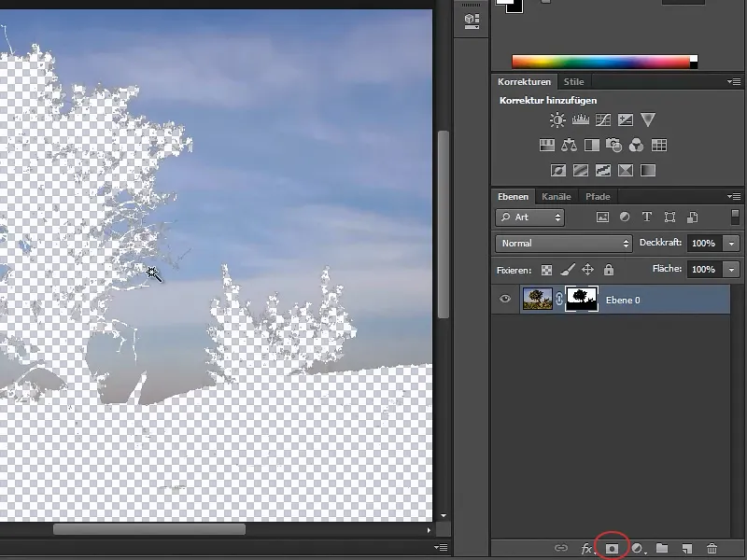Open the fx layer style menu
This screenshot has height=560, width=747.
tap(587, 549)
